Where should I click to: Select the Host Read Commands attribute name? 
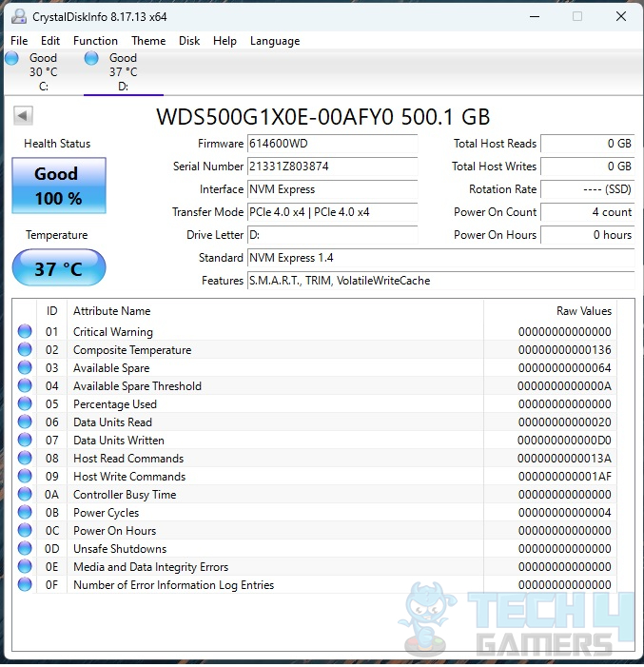coord(128,459)
